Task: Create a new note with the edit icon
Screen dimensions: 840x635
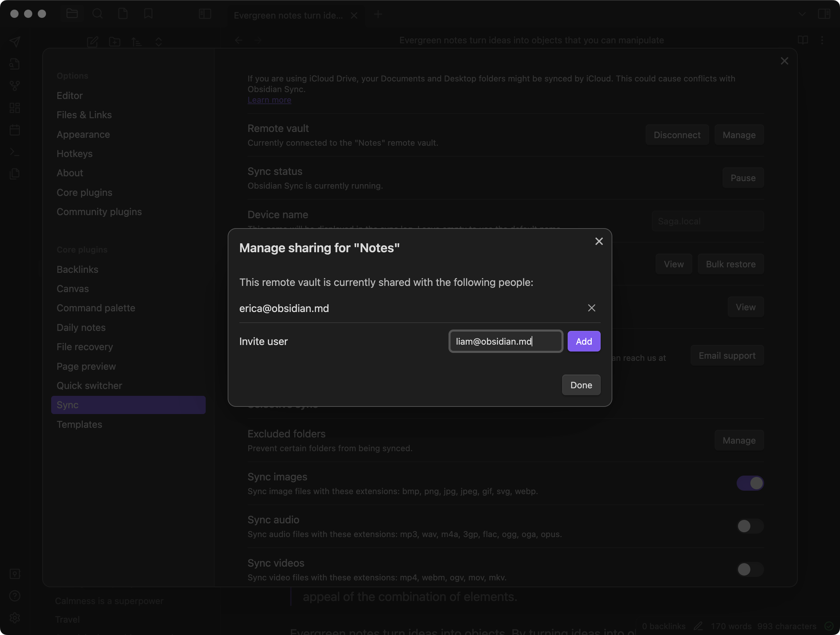Action: tap(93, 42)
